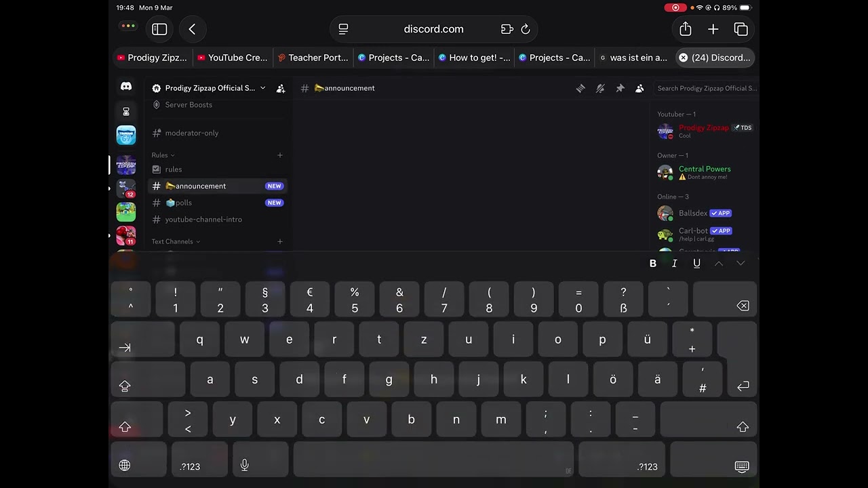Move to previous field with up chevron
Image resolution: width=868 pixels, height=488 pixels.
719,263
